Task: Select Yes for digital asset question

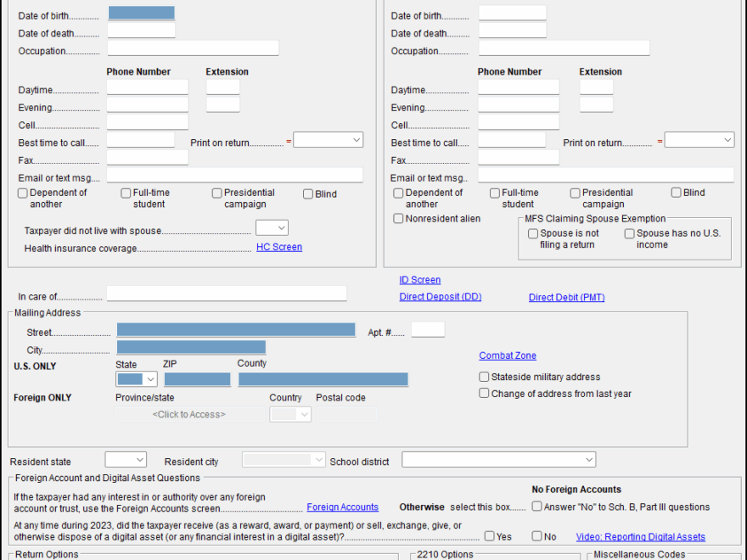Action: pos(490,536)
